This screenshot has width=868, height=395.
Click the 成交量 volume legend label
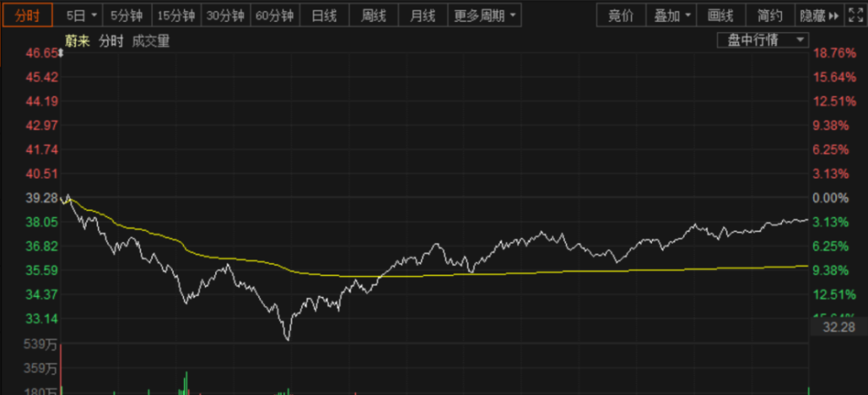tap(150, 41)
